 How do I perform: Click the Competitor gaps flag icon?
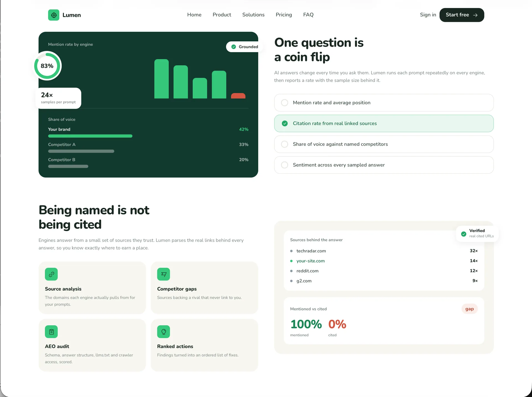point(163,274)
